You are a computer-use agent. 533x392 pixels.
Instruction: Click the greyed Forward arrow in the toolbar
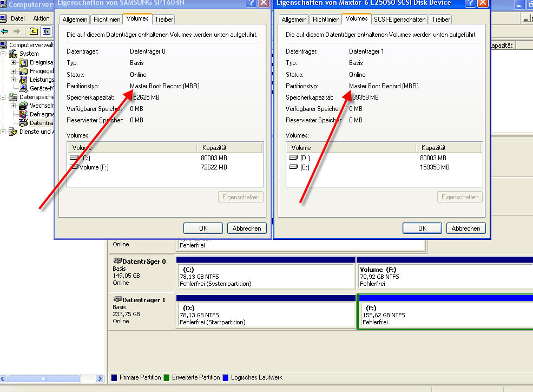click(x=17, y=31)
